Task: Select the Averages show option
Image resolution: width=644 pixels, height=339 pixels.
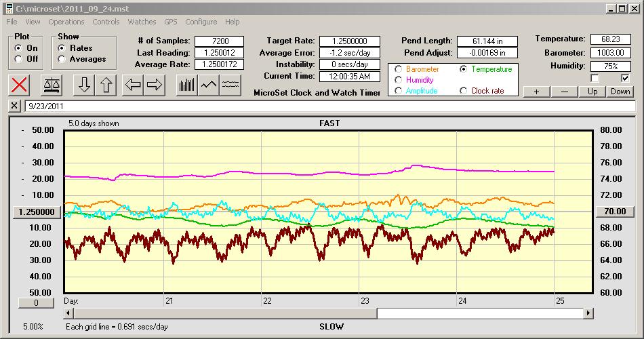Action: [62, 59]
